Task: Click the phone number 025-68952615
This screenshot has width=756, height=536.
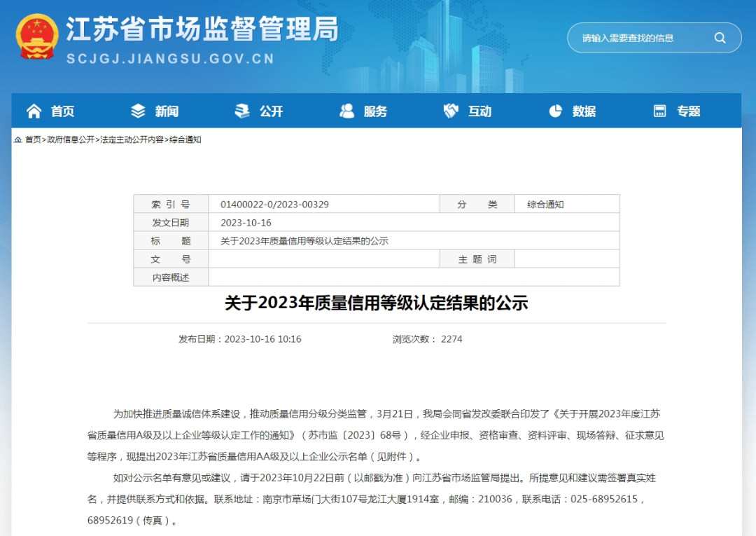Action: (604, 499)
